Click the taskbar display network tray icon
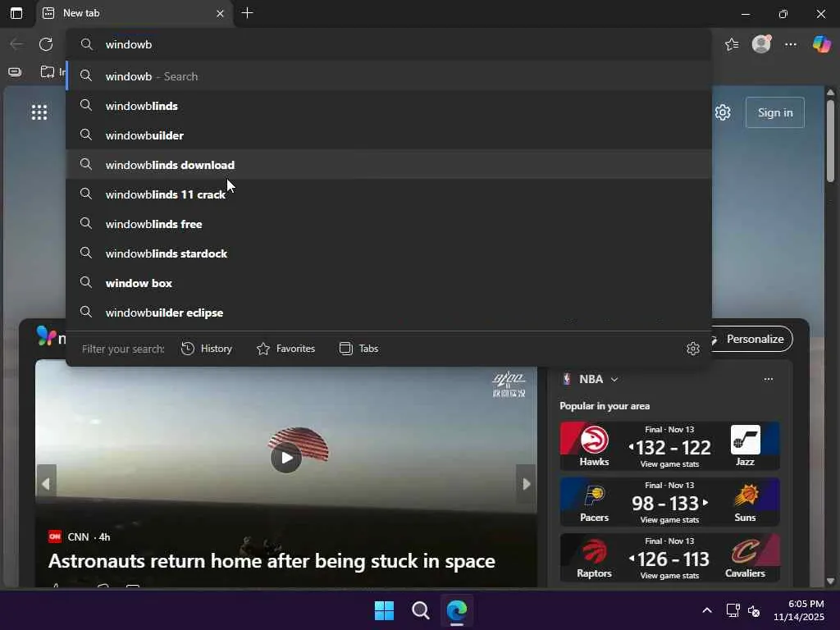Image resolution: width=840 pixels, height=630 pixels. [x=733, y=610]
